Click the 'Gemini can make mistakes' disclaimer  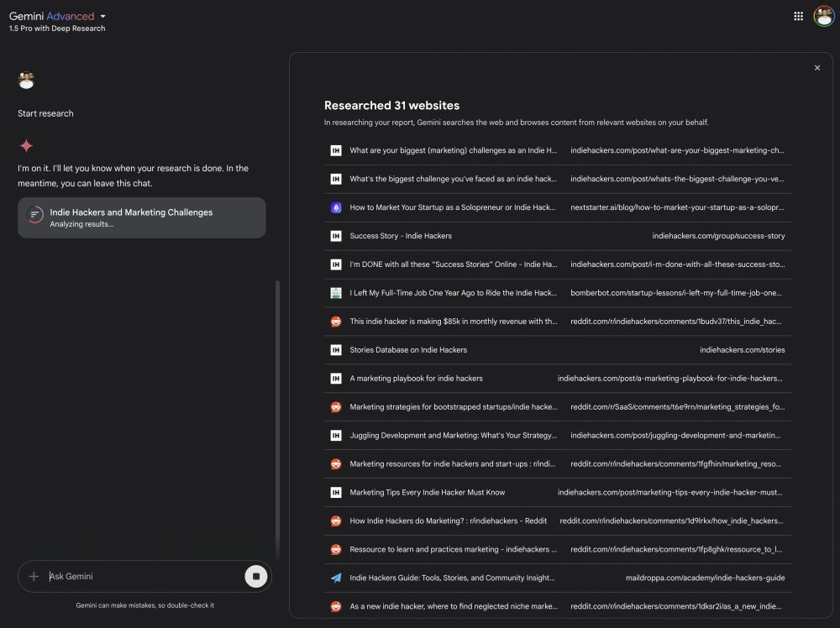pyautogui.click(x=144, y=605)
